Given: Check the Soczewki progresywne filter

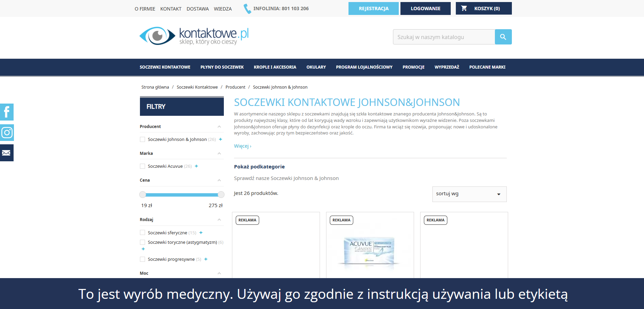Looking at the screenshot, I should pos(142,259).
